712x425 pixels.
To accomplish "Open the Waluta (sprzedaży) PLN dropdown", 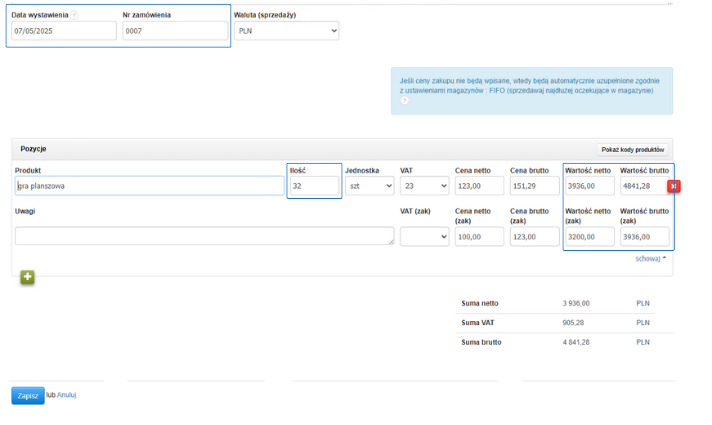I will [287, 31].
